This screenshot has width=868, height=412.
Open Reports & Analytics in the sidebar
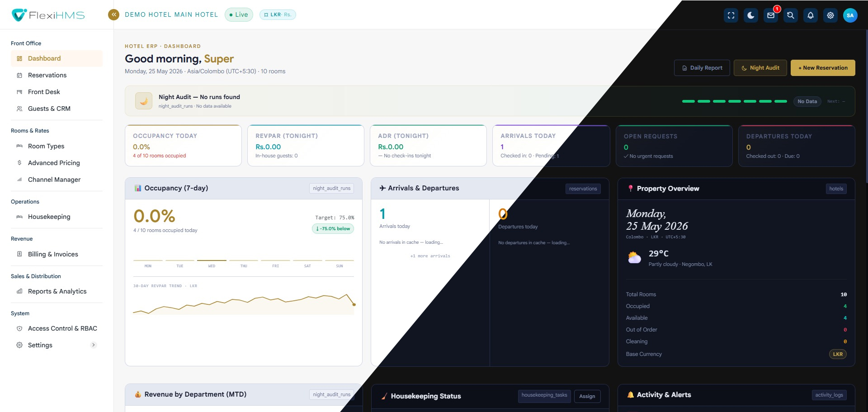(x=57, y=291)
